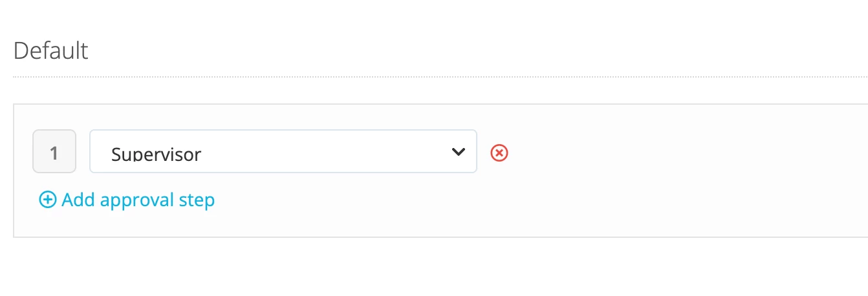Viewport: 868px width, 296px height.
Task: Remove approval step with red X icon
Action: point(499,153)
